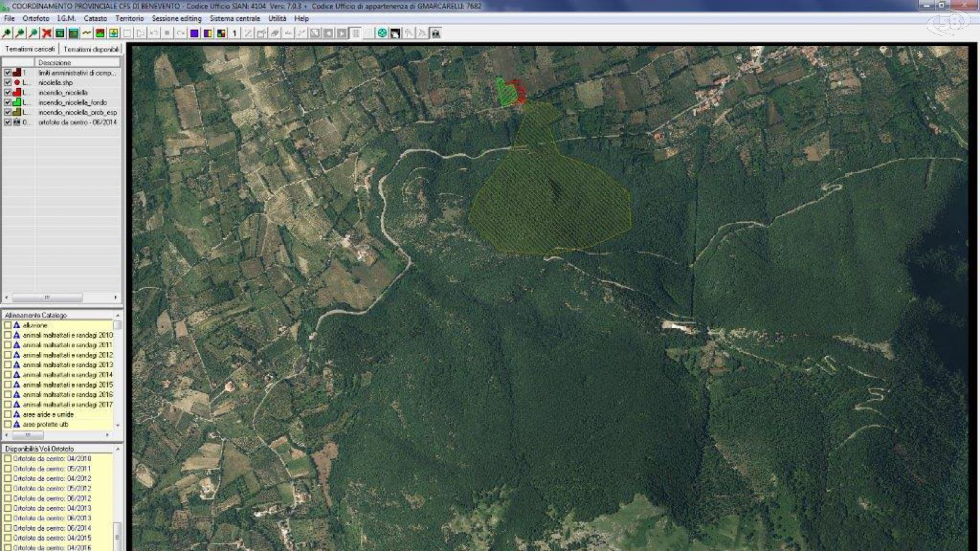This screenshot has height=551, width=980.
Task: Click the globe icon in the toolbar
Action: (x=382, y=33)
